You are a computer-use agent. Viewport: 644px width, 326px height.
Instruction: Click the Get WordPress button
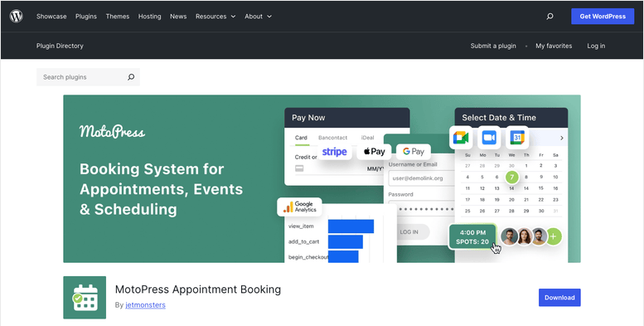click(x=603, y=17)
